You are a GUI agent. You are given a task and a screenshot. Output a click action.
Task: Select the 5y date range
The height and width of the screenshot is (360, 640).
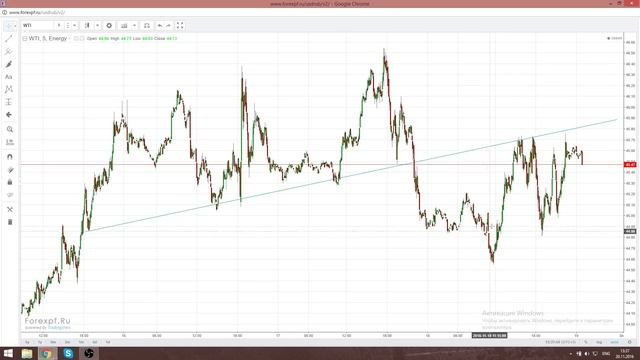[x=27, y=342]
